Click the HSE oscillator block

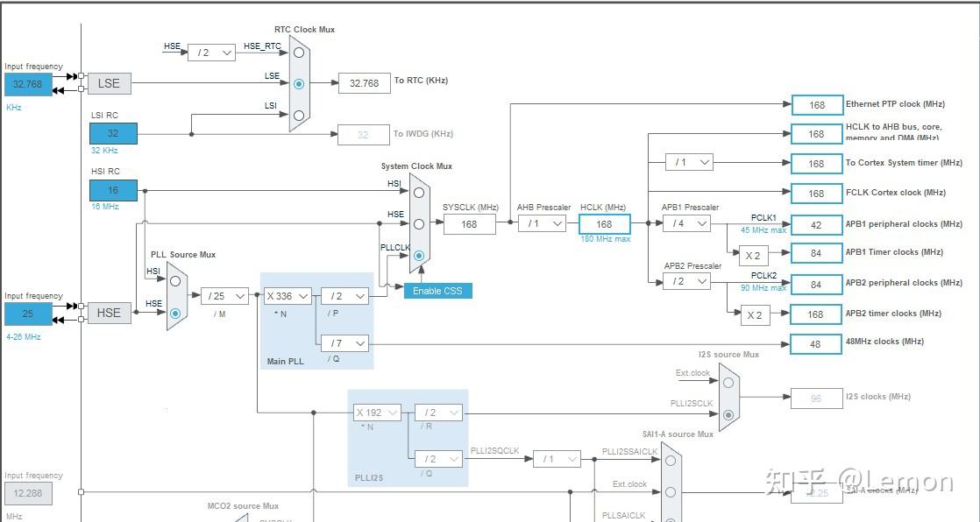[110, 313]
